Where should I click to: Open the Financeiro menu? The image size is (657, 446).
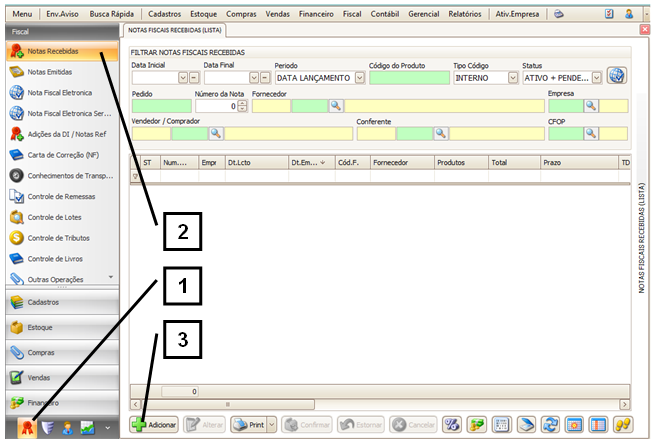coord(319,15)
